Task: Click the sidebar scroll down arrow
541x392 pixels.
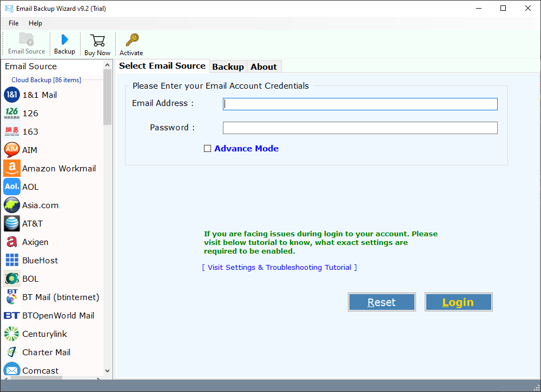Action: point(107,371)
